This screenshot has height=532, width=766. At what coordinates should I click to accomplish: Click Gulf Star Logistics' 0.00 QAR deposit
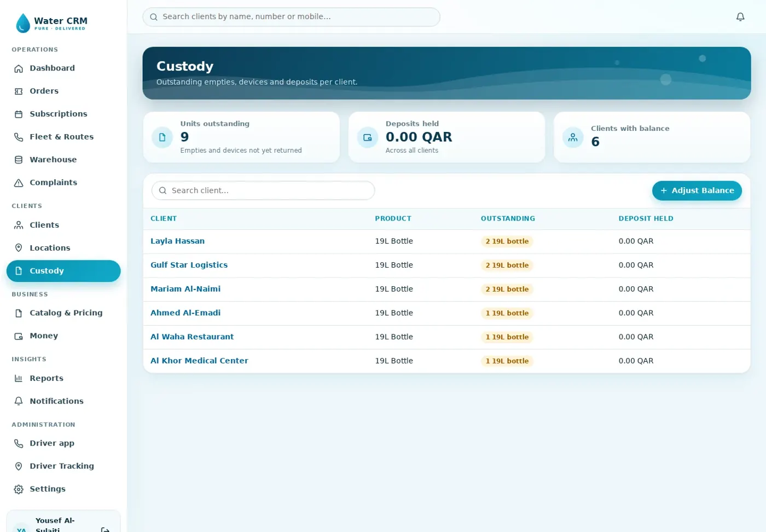pos(636,265)
